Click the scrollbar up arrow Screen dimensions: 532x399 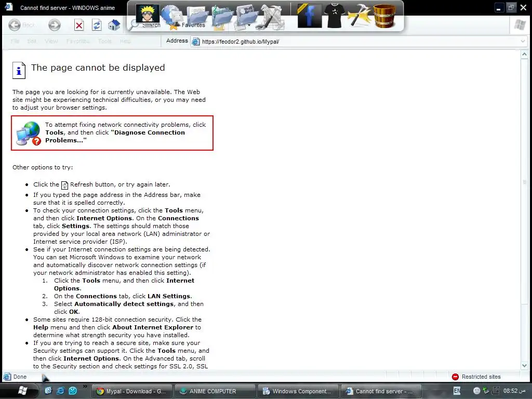pos(524,54)
